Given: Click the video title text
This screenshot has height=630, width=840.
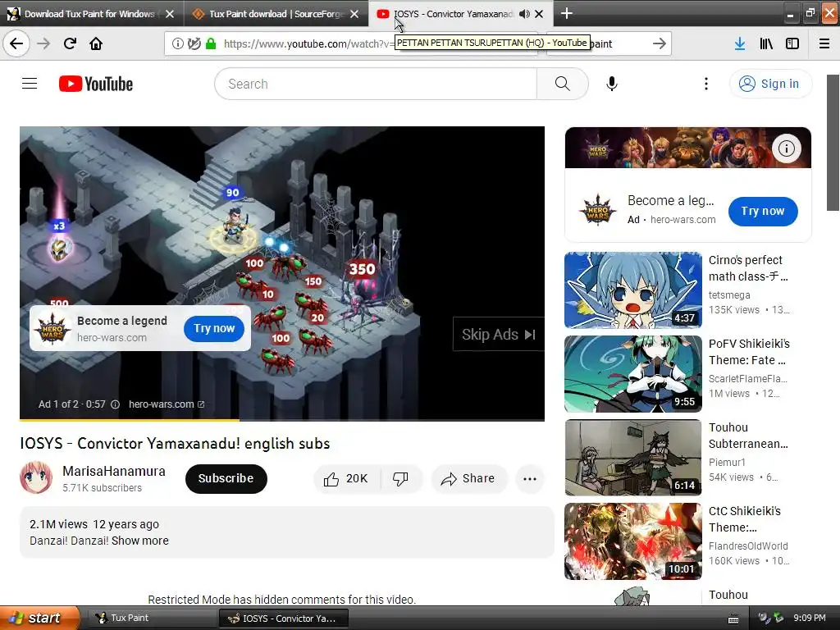Looking at the screenshot, I should click(175, 444).
